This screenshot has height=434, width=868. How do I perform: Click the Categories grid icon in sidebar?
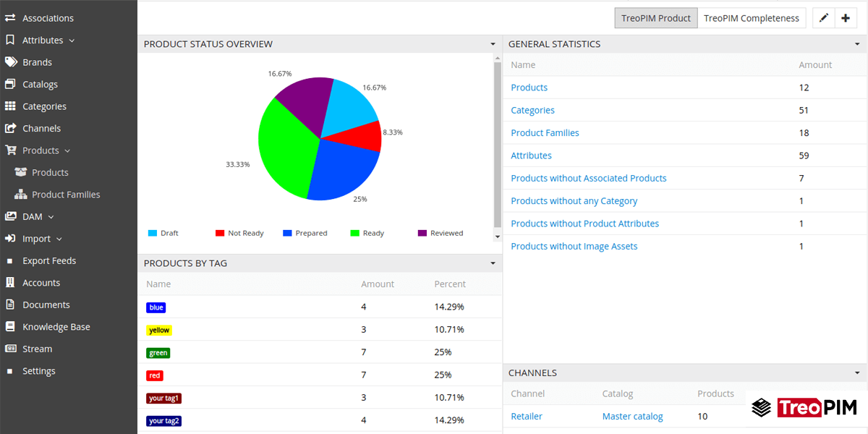(10, 106)
